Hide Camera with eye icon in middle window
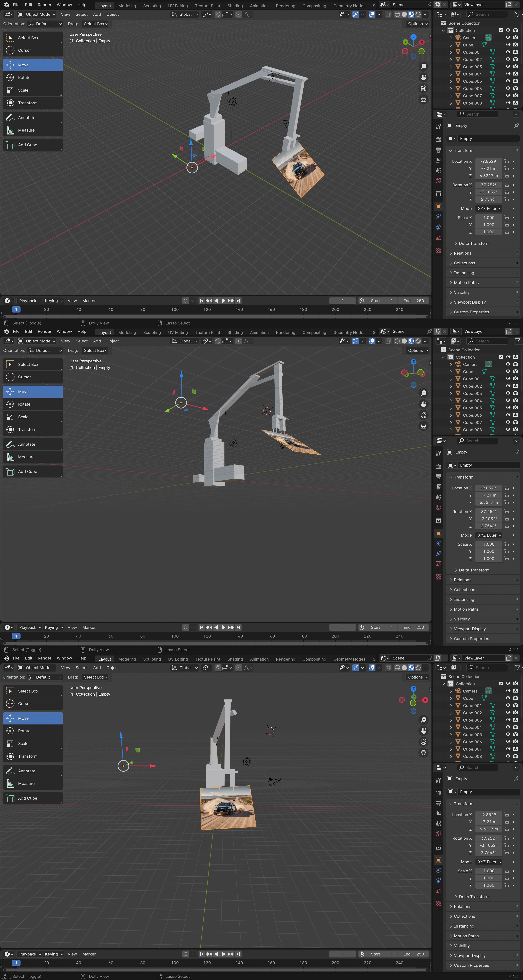The height and width of the screenshot is (980, 523). (508, 364)
